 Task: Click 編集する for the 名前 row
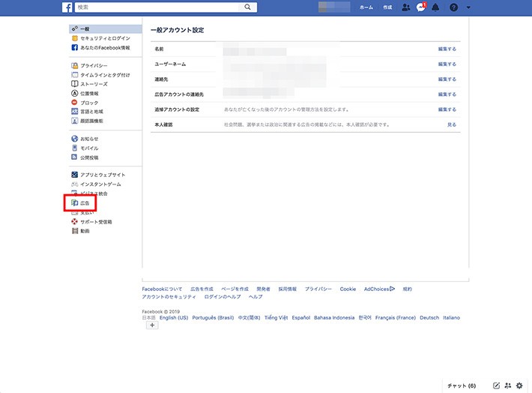[447, 49]
